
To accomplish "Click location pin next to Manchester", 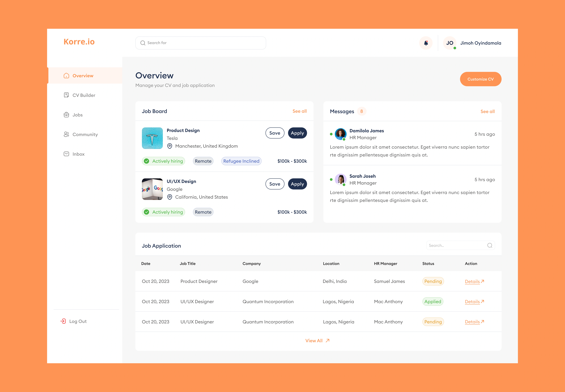I will pos(170,146).
